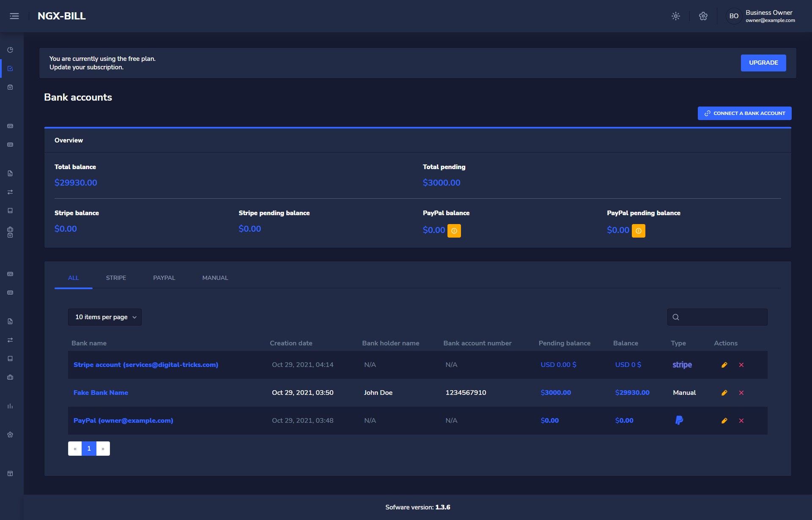Toggle the light theme sun icon
The image size is (812, 520).
[x=675, y=16]
